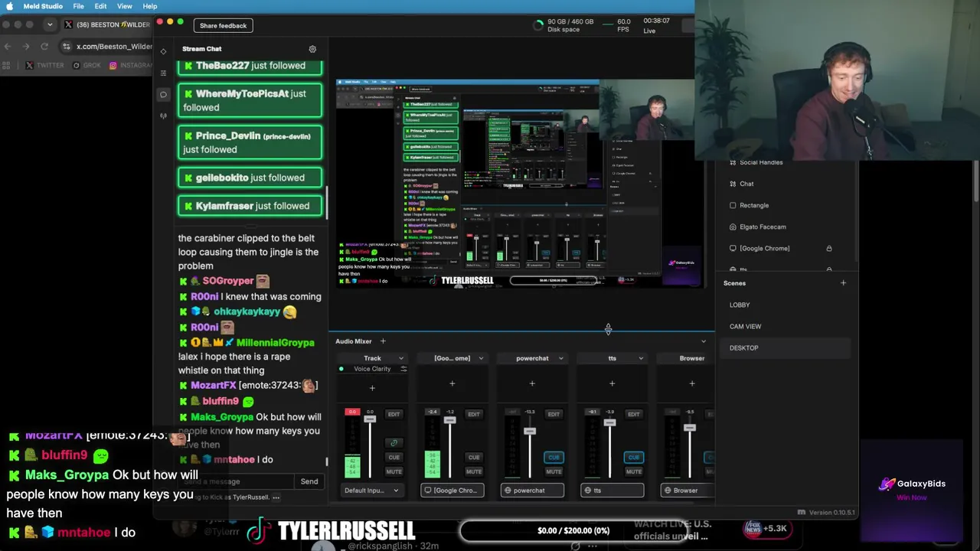Open the [Goo... ome] channel dropdown
Image resolution: width=980 pixels, height=551 pixels.
[481, 358]
